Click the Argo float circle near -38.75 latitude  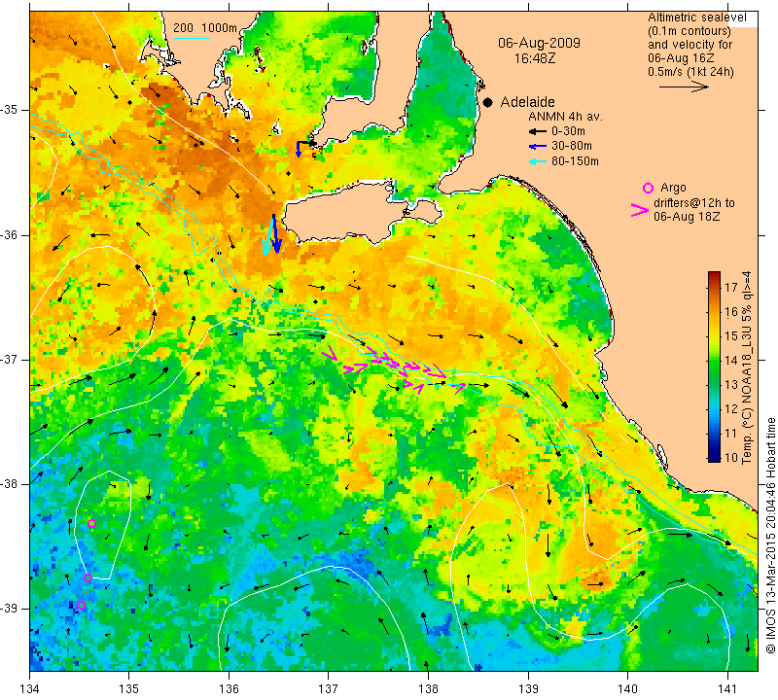(x=88, y=577)
